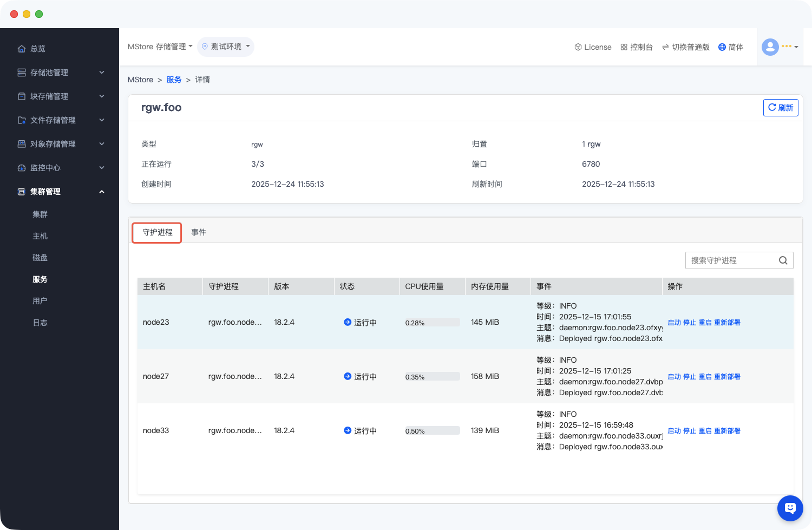The width and height of the screenshot is (812, 530).
Task: Open the 控制台 grid icon
Action: [624, 47]
